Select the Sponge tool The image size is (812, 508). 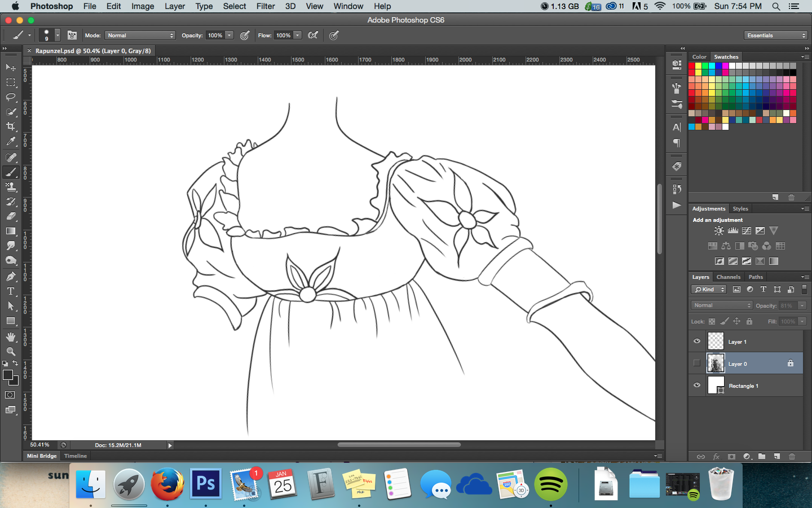point(11,260)
